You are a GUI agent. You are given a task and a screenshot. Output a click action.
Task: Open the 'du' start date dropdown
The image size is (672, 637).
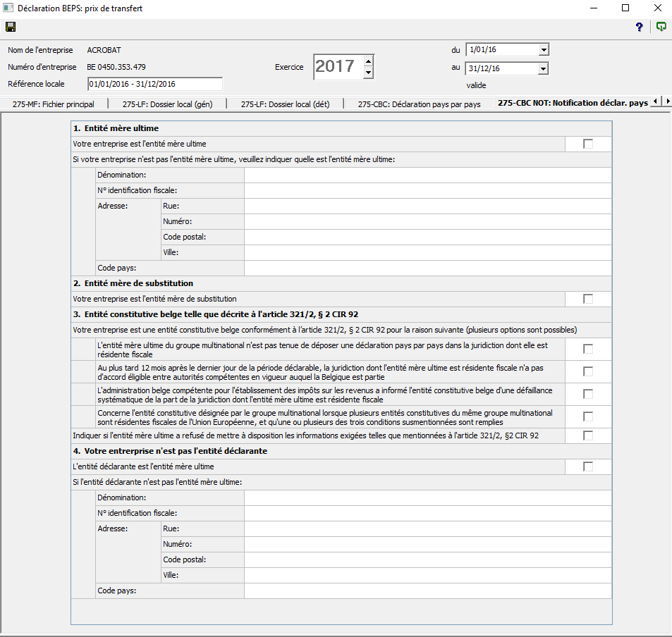(x=544, y=50)
